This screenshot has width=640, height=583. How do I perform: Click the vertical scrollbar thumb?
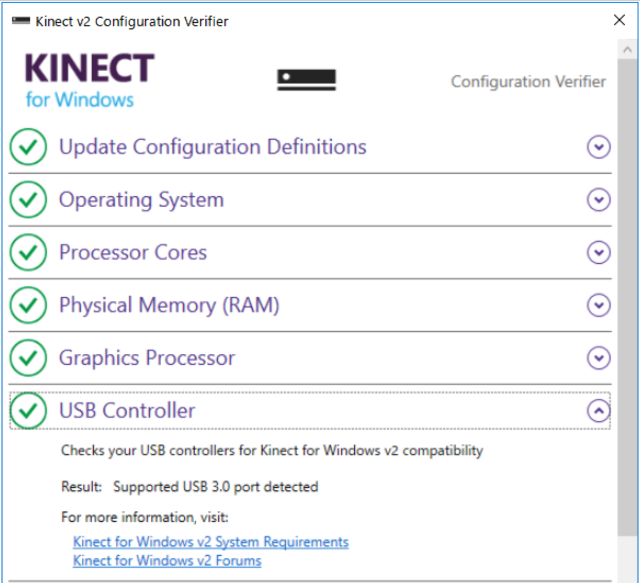pyautogui.click(x=627, y=298)
